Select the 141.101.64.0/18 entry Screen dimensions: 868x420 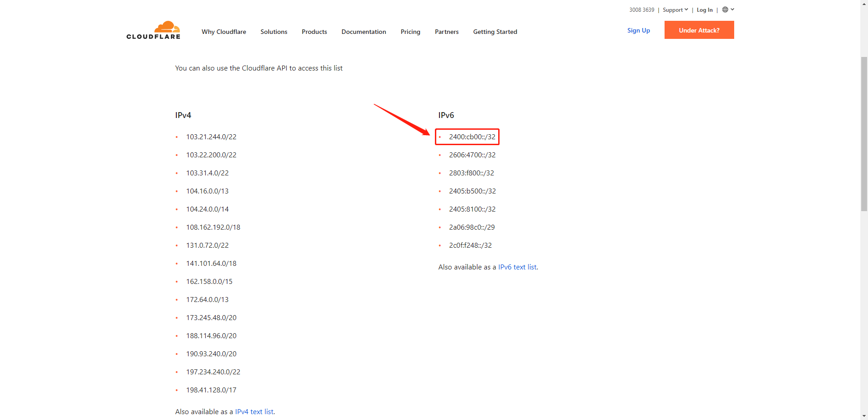(211, 263)
